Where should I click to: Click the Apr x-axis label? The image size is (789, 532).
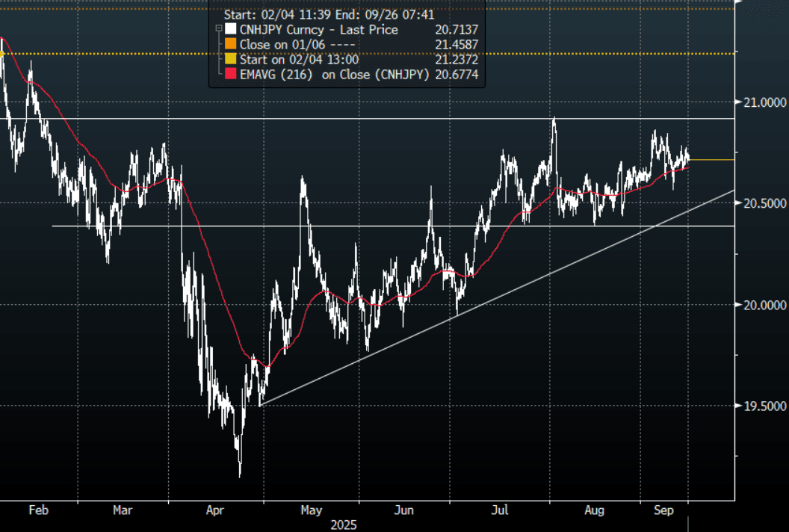pyautogui.click(x=215, y=510)
